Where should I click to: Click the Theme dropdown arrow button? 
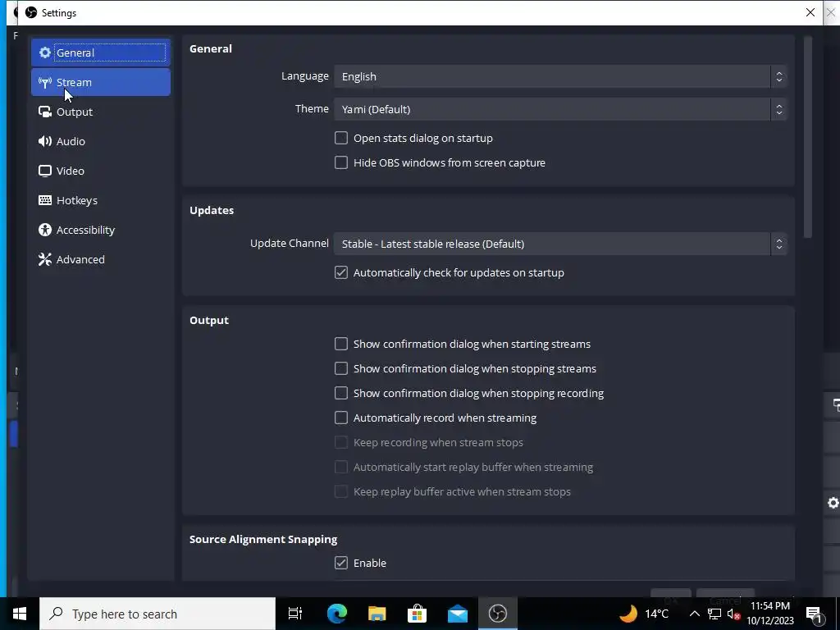pos(779,109)
